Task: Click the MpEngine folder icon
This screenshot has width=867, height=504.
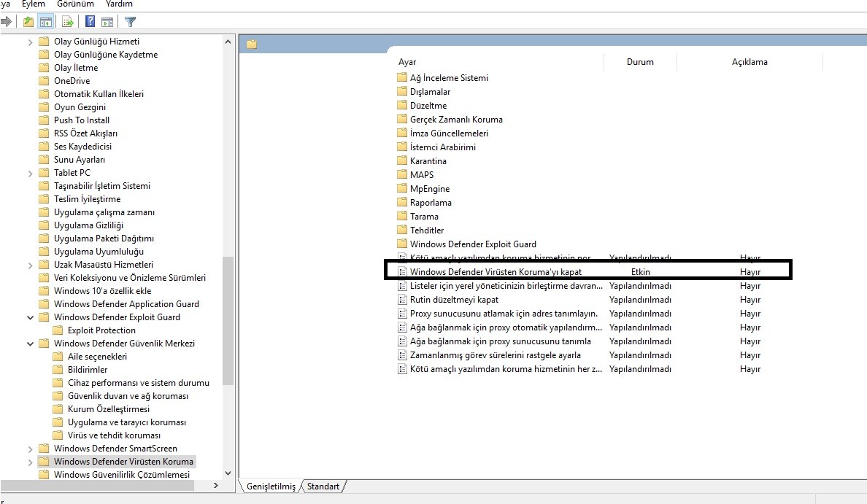Action: tap(402, 188)
